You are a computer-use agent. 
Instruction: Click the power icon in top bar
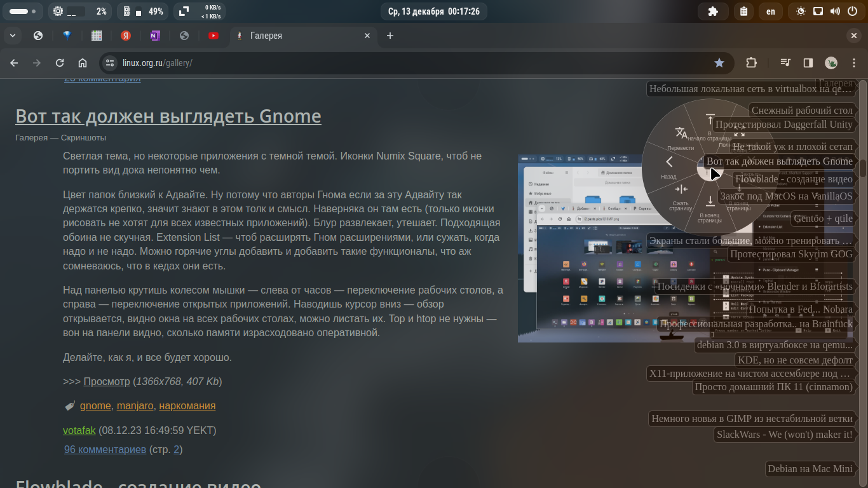[852, 11]
